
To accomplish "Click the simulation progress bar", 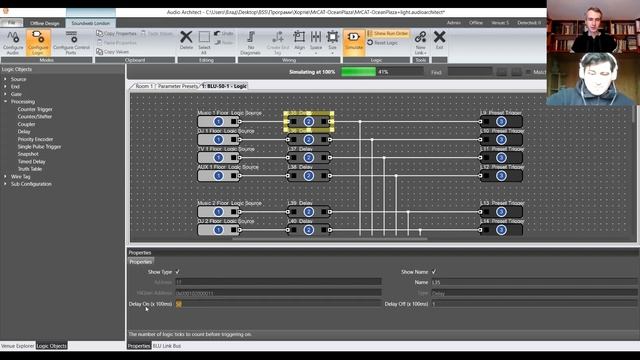I will pos(382,72).
